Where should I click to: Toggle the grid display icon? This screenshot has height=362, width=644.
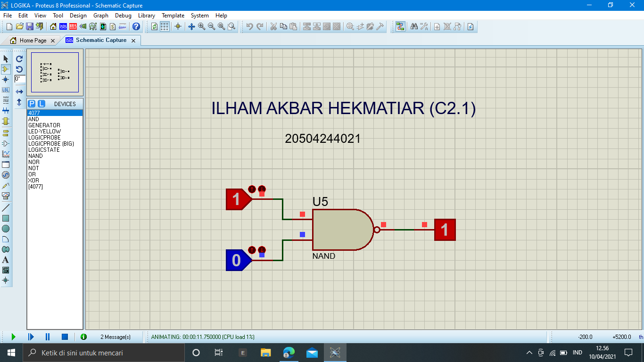pos(164,26)
